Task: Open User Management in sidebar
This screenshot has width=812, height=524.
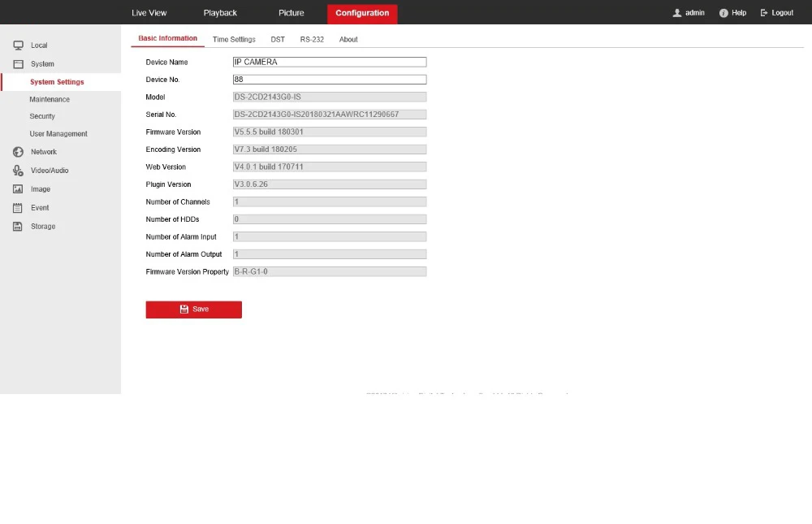Action: pyautogui.click(x=58, y=134)
